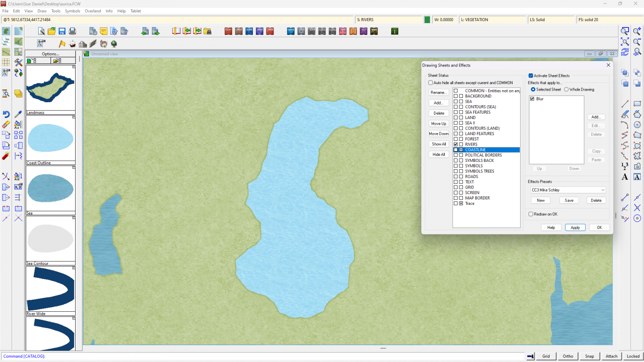Click the Redraw refresh arrows icon
Image resolution: width=644 pixels, height=362 pixels.
click(x=625, y=52)
